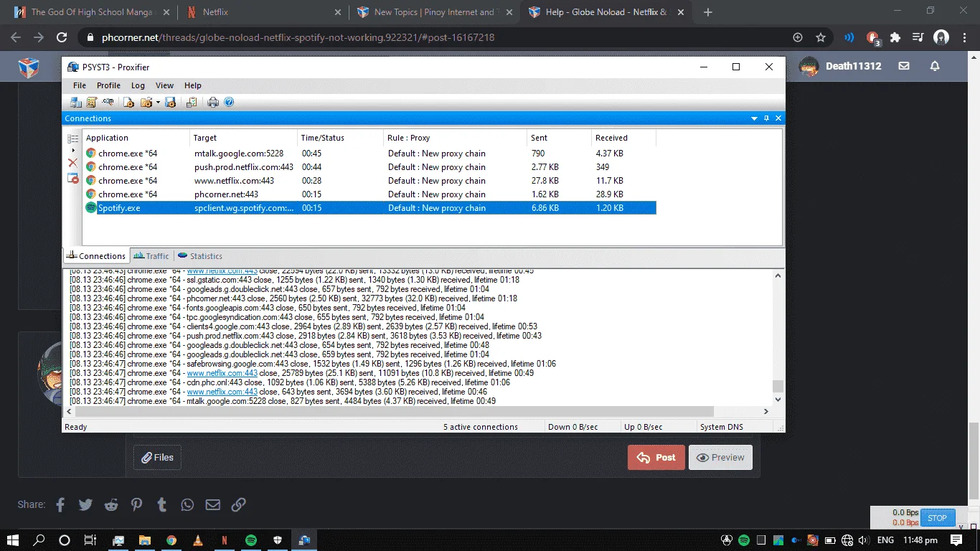Image resolution: width=980 pixels, height=551 pixels.
Task: Open Proxy Servers settings toolbar icon
Action: pyautogui.click(x=76, y=103)
